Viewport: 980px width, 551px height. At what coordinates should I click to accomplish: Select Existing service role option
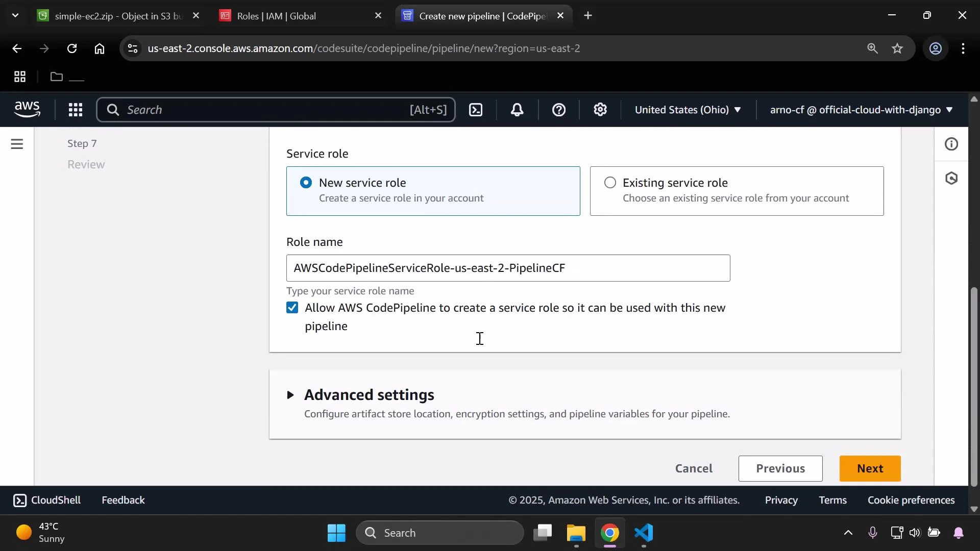610,183
